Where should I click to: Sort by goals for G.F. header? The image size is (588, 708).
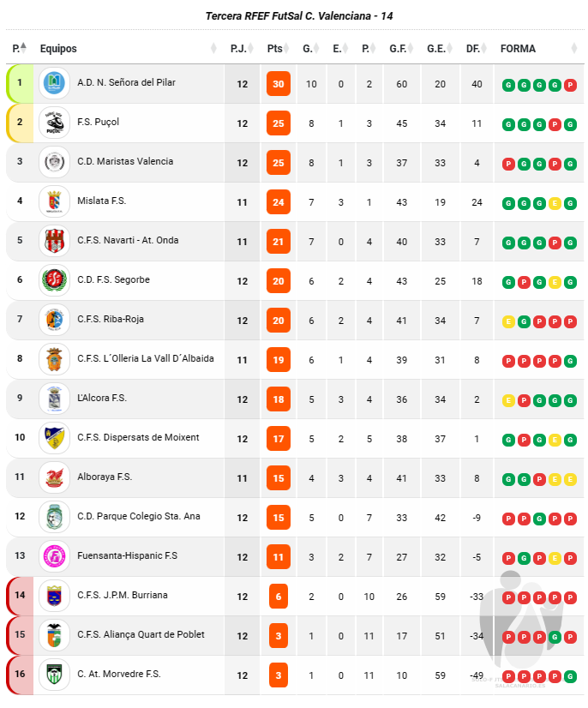point(398,48)
